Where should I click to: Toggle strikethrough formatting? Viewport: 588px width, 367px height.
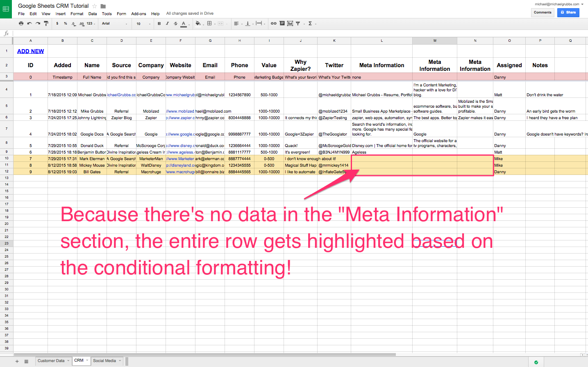pos(175,23)
